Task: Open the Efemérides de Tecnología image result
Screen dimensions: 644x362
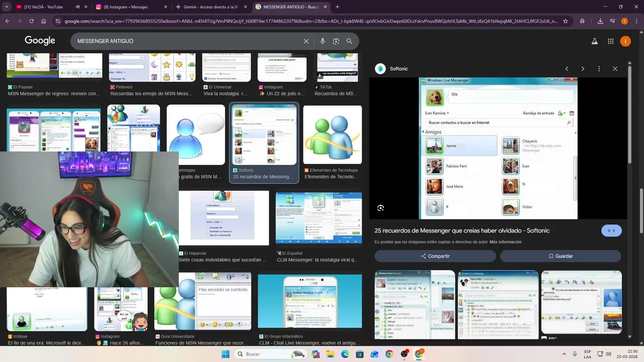Action: pyautogui.click(x=332, y=135)
